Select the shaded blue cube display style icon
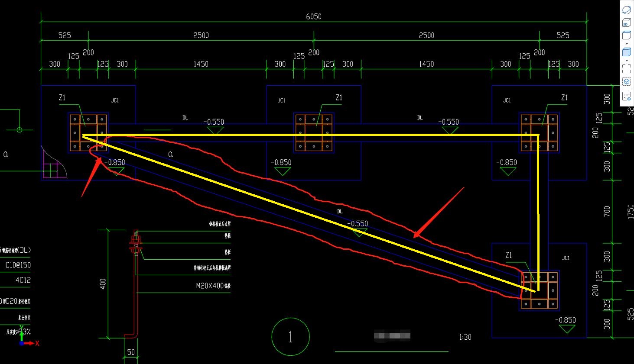This screenshot has width=634, height=364. coord(627,52)
